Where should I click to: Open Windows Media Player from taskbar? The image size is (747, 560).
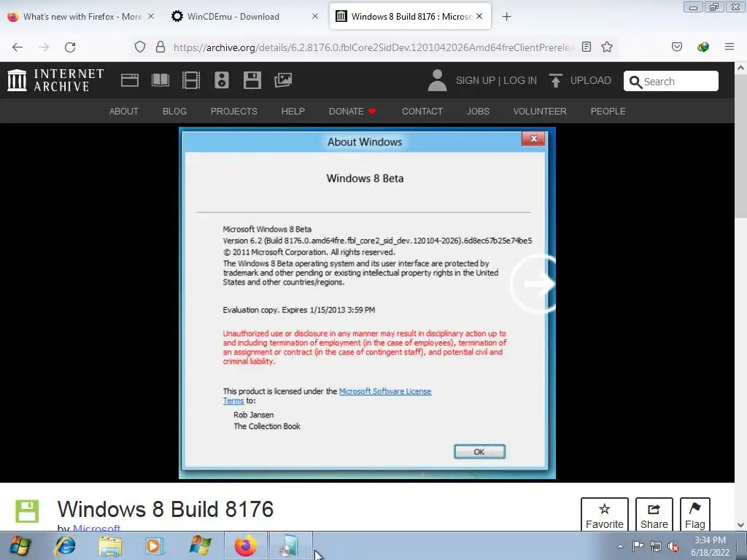click(x=155, y=545)
